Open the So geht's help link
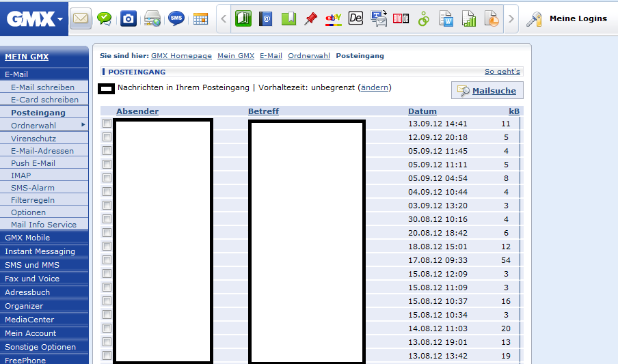 point(502,72)
